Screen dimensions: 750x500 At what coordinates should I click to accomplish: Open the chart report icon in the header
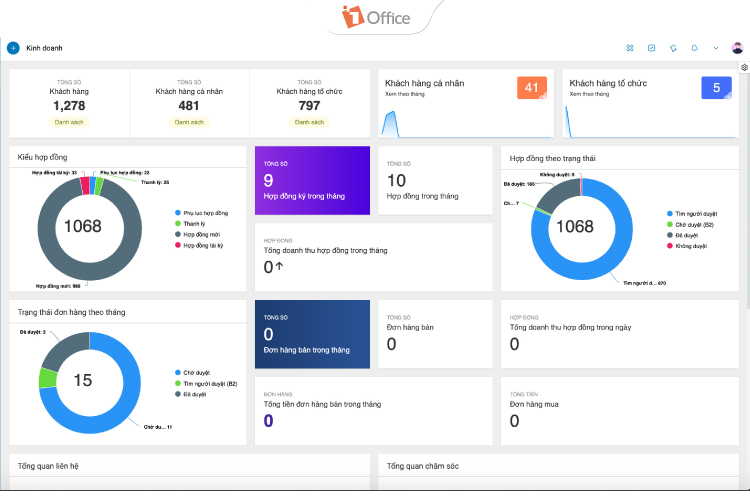click(x=651, y=48)
